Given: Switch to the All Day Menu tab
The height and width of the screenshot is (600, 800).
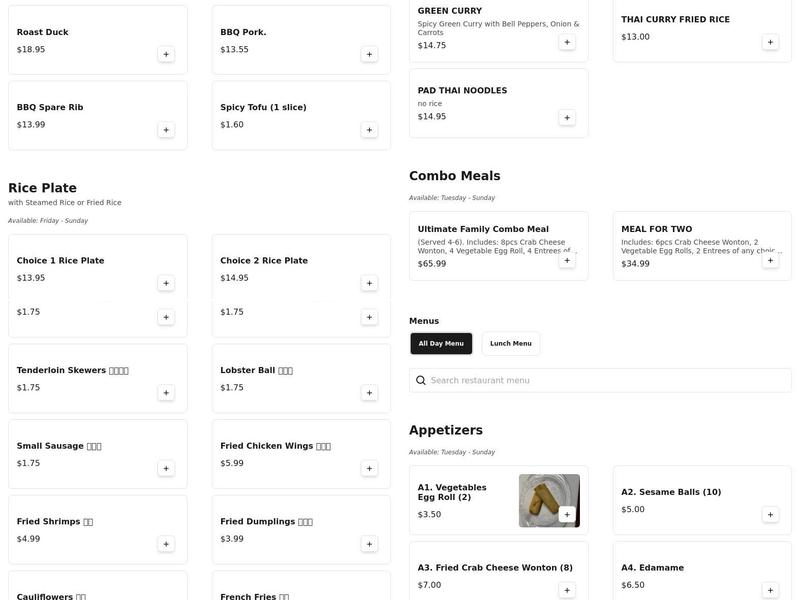Looking at the screenshot, I should 441,344.
